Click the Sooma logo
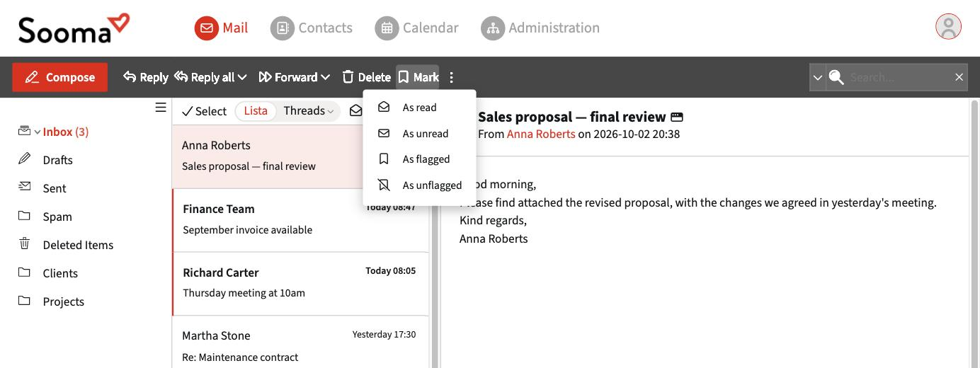 [x=74, y=28]
